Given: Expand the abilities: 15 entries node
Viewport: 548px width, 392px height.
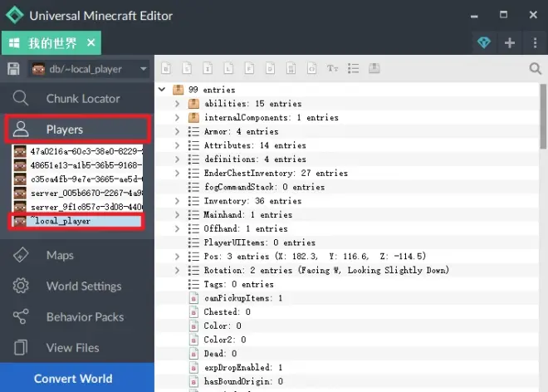Looking at the screenshot, I should (x=177, y=104).
